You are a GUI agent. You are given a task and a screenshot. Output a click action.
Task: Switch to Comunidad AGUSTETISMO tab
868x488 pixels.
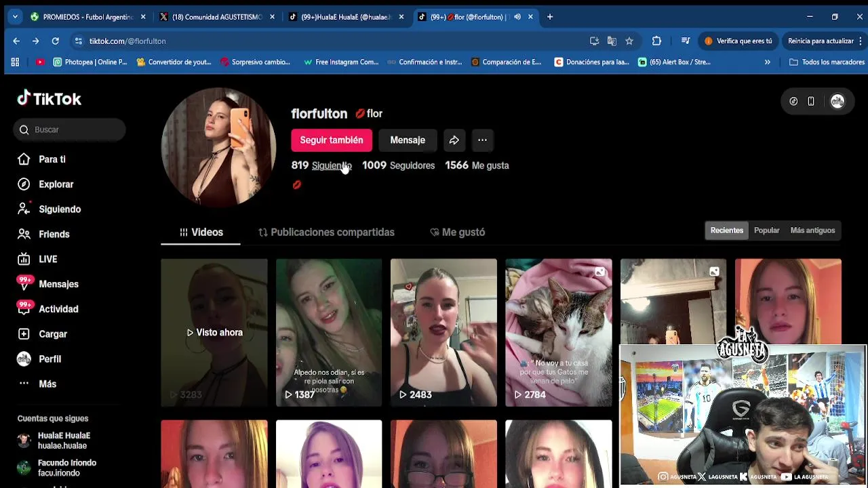point(216,17)
